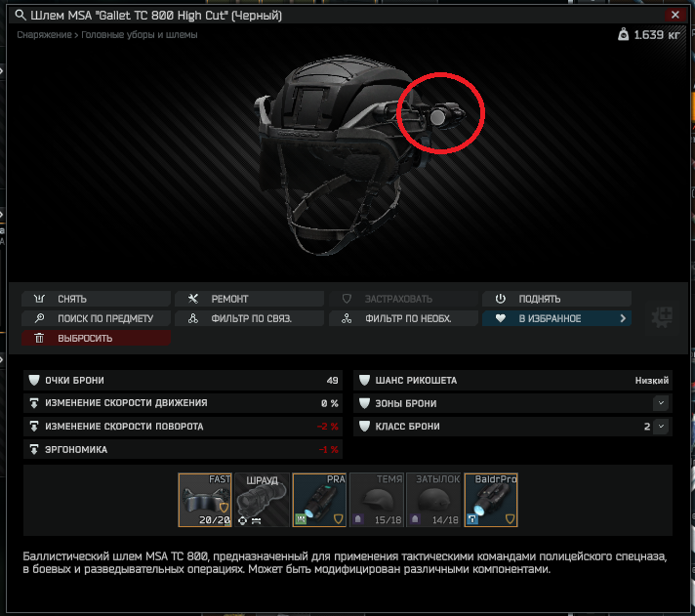Click the unequip icon on СНЯТЬ
This screenshot has height=616, width=695.
point(39,299)
